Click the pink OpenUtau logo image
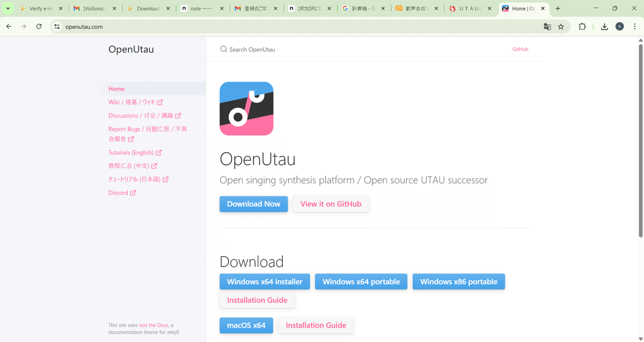Viewport: 644px width, 342px height. (x=246, y=108)
